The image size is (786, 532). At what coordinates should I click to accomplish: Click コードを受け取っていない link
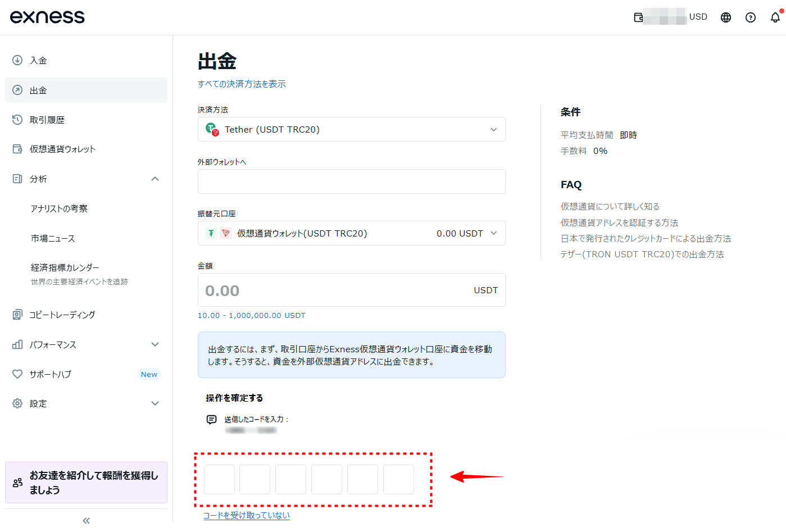[x=247, y=515]
